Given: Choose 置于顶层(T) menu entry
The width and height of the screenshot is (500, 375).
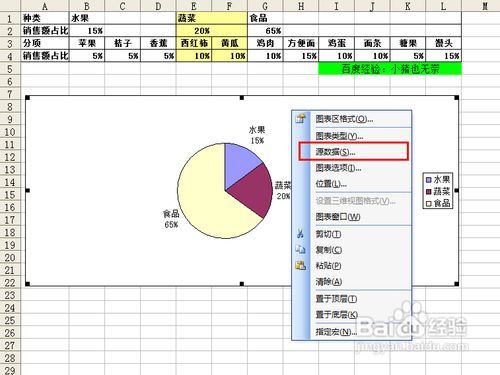Looking at the screenshot, I should (336, 299).
